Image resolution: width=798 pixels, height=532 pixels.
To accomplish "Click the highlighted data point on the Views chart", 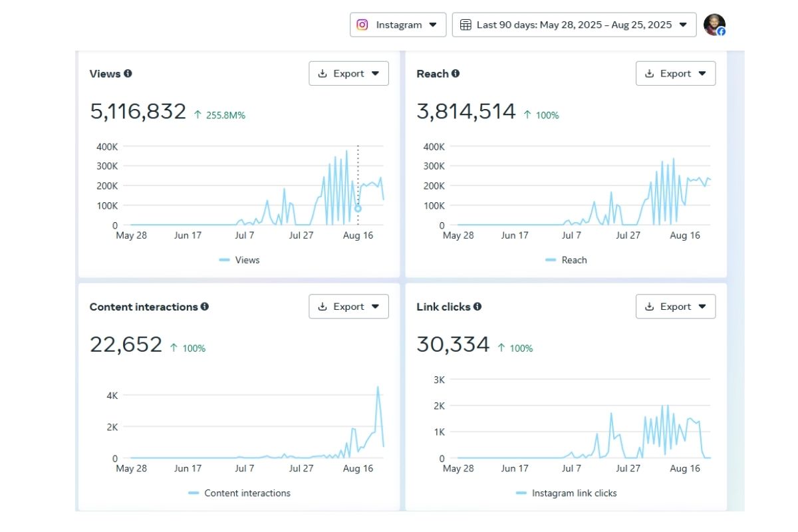I will pos(358,208).
